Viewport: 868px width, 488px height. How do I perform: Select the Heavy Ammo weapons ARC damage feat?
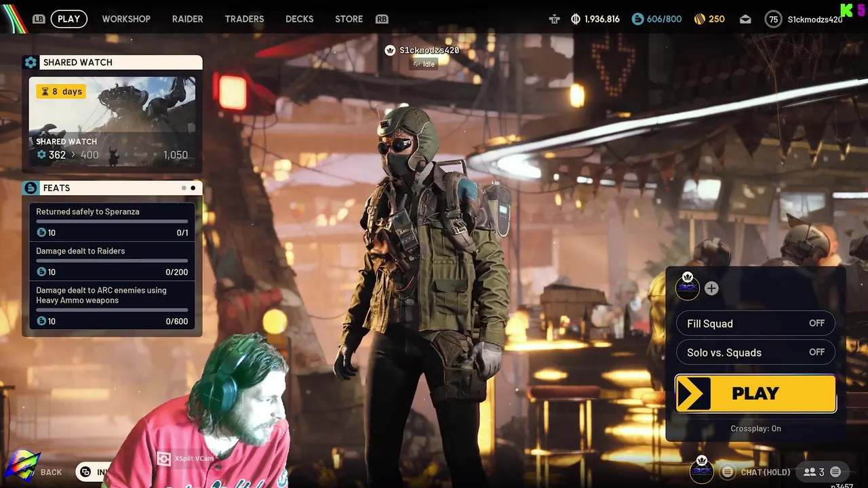tap(112, 306)
